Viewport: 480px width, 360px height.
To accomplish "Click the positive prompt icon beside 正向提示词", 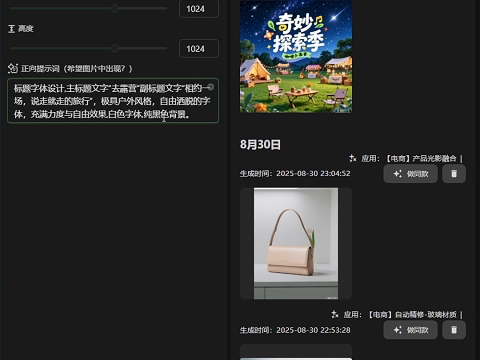I will [13, 68].
